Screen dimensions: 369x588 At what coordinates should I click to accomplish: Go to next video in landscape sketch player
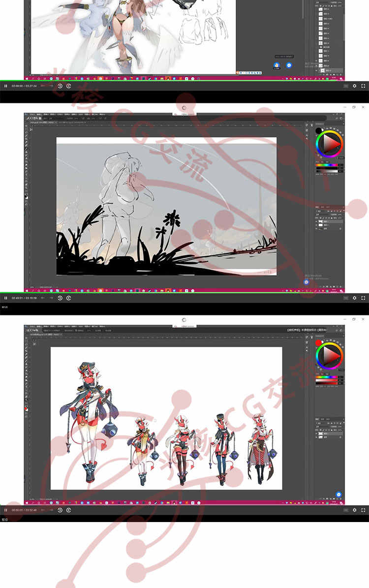click(x=51, y=298)
